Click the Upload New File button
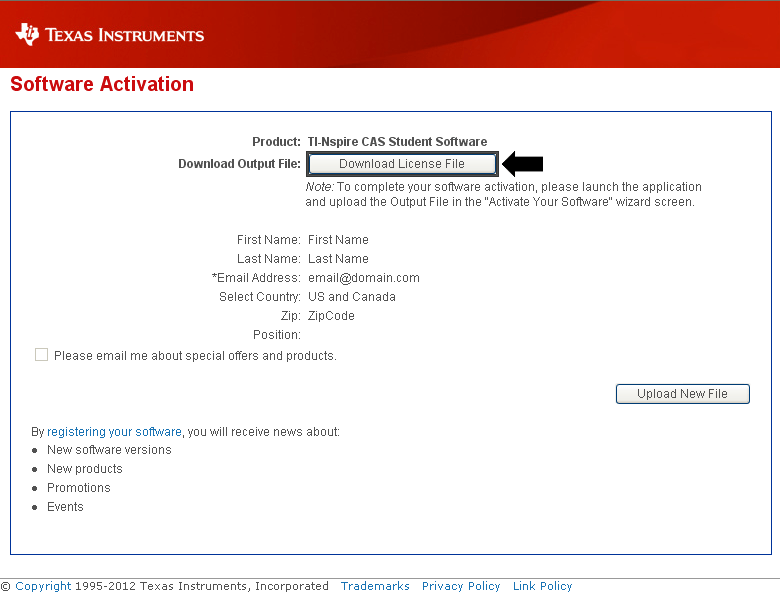 [x=682, y=394]
